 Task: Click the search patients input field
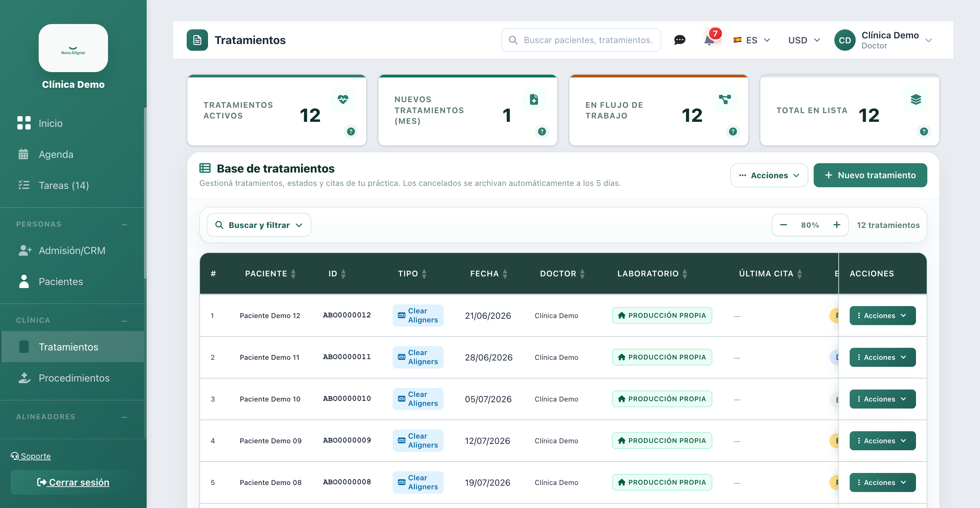(x=581, y=40)
